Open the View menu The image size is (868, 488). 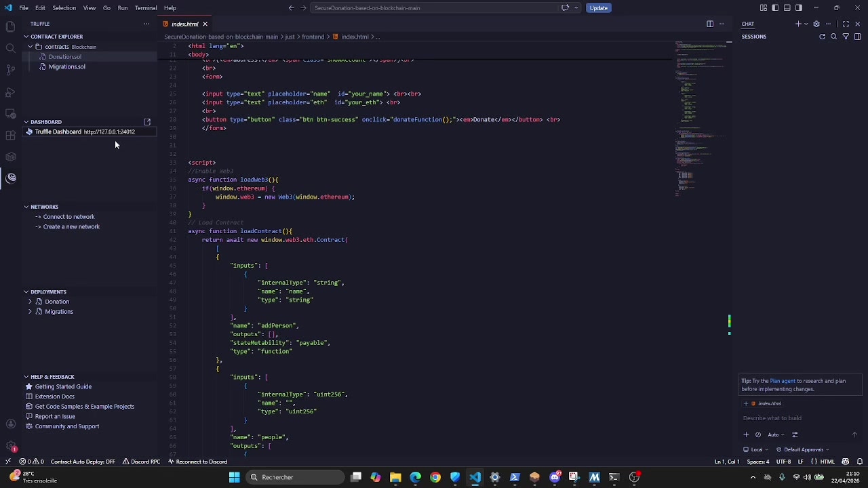[89, 8]
